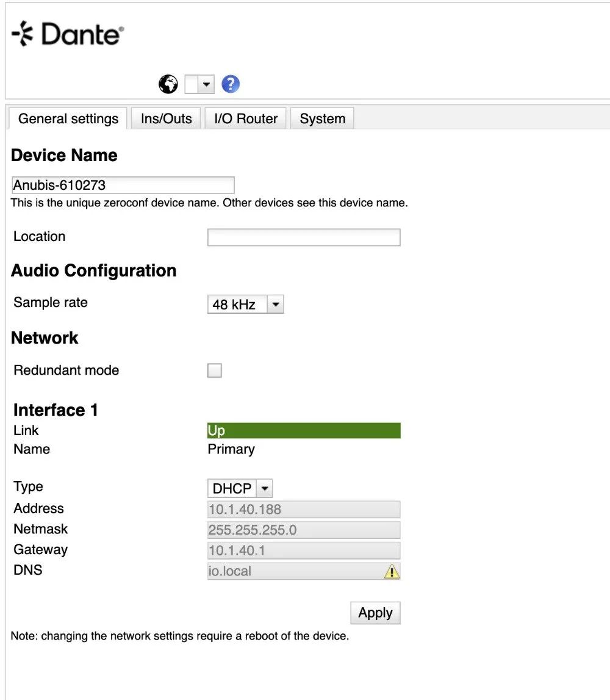Go to the System tab
The width and height of the screenshot is (610, 700).
(x=322, y=118)
